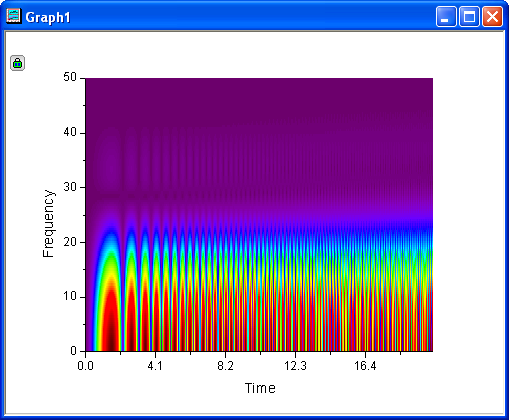Maximize the Graph1 window
Screen dimensions: 509x420
click(x=469, y=16)
